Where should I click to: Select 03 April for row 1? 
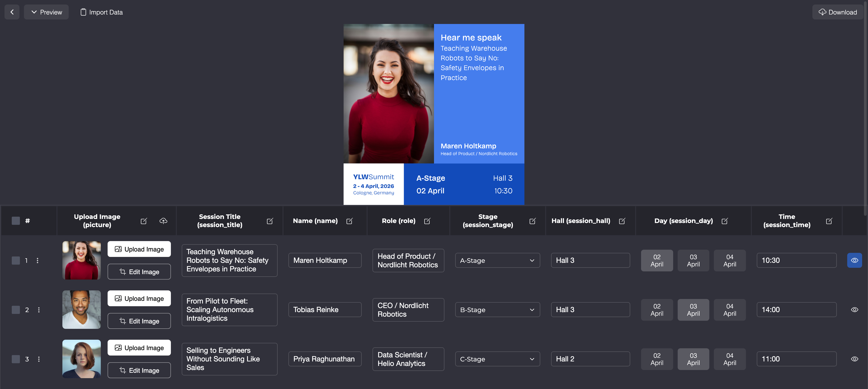(x=693, y=261)
